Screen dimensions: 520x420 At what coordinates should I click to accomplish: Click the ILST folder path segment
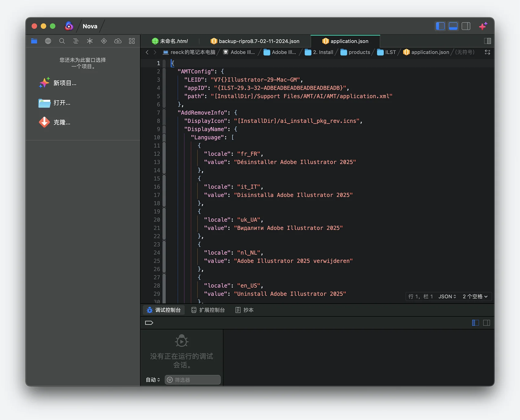(387, 52)
